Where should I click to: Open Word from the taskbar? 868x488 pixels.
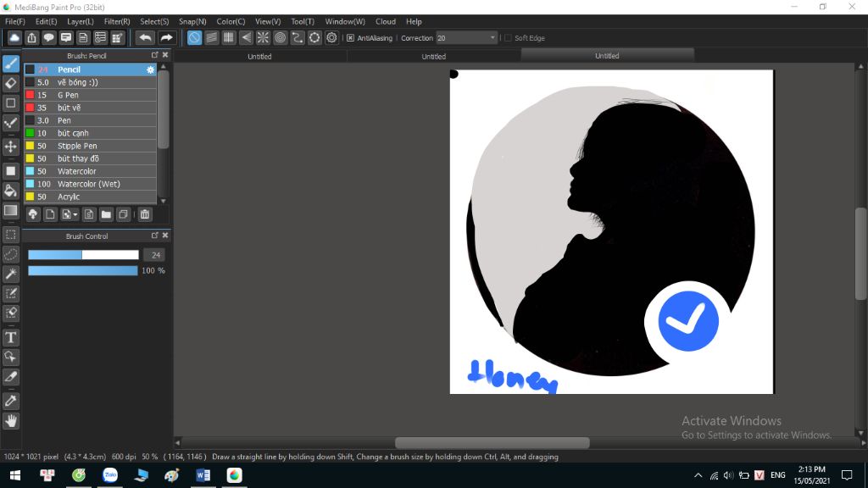point(203,475)
